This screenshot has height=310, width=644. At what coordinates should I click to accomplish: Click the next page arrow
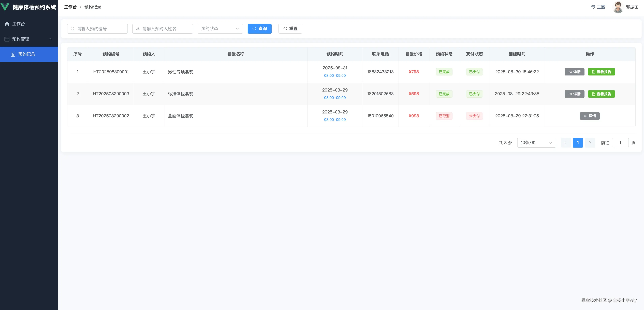point(590,143)
